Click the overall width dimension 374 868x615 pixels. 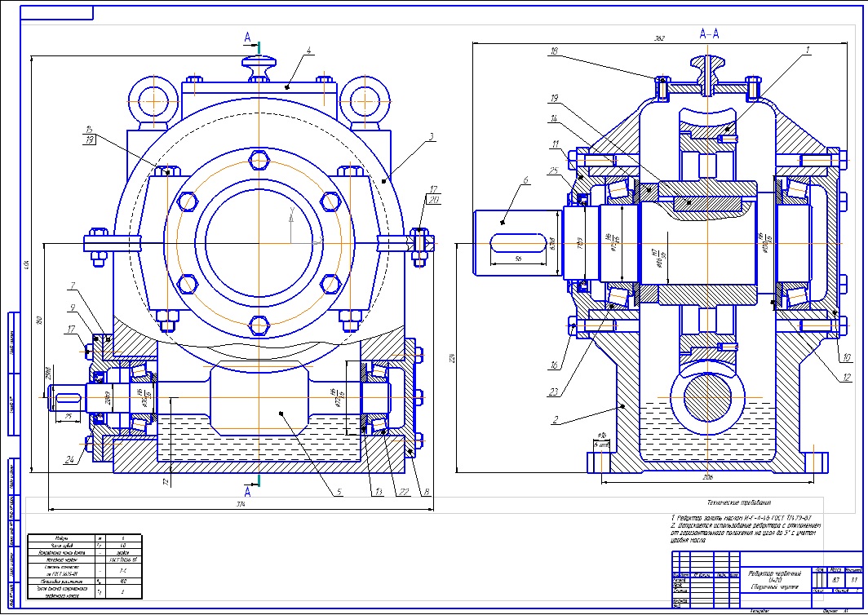pyautogui.click(x=241, y=504)
